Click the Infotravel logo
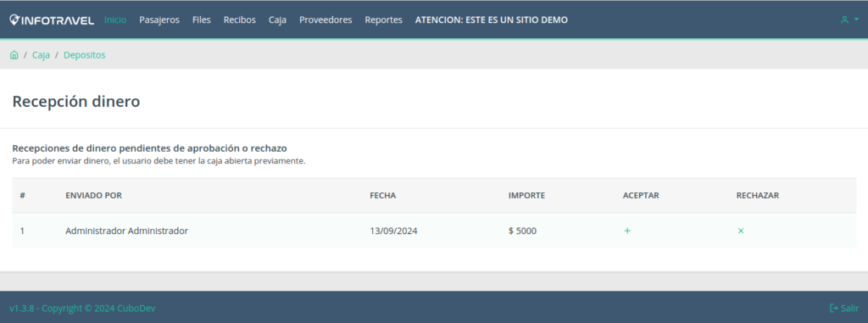The image size is (868, 323). click(x=52, y=20)
